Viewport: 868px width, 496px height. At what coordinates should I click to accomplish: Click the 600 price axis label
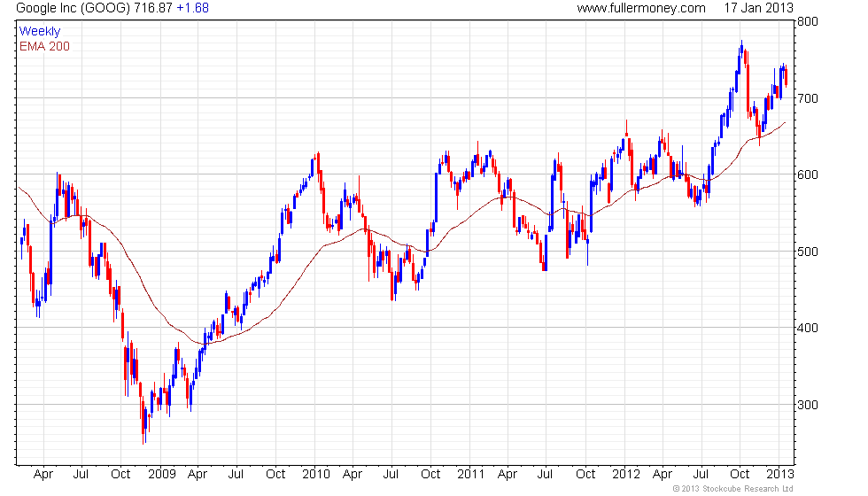(808, 175)
